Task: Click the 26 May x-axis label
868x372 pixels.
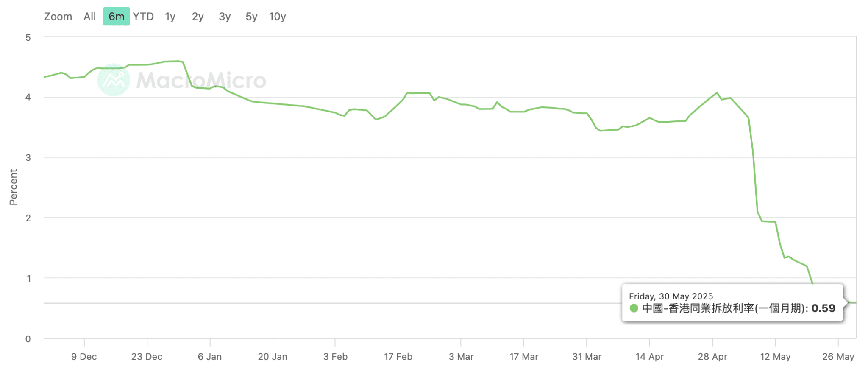Action: pyautogui.click(x=838, y=357)
